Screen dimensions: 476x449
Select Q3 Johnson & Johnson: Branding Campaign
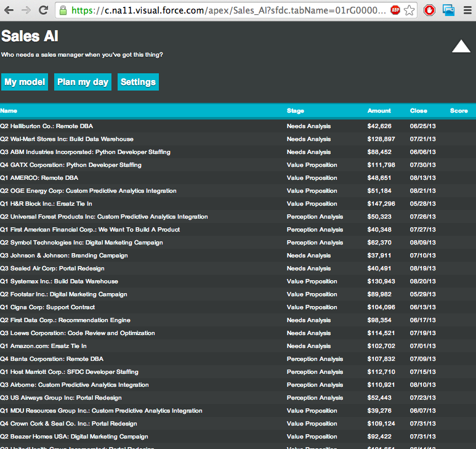pos(64,256)
